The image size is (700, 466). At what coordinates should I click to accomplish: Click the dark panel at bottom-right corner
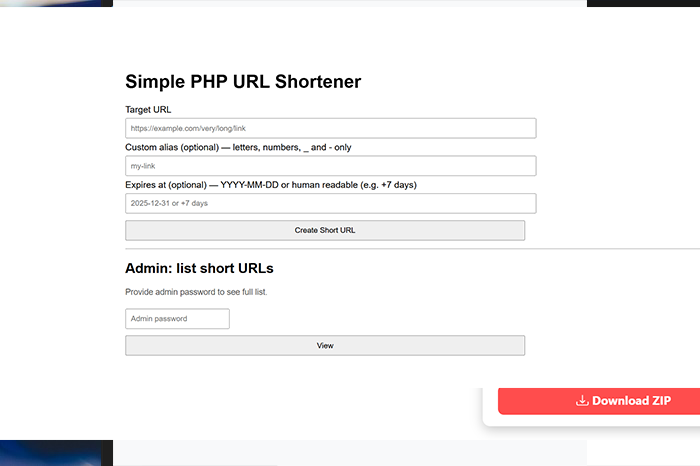[643, 452]
